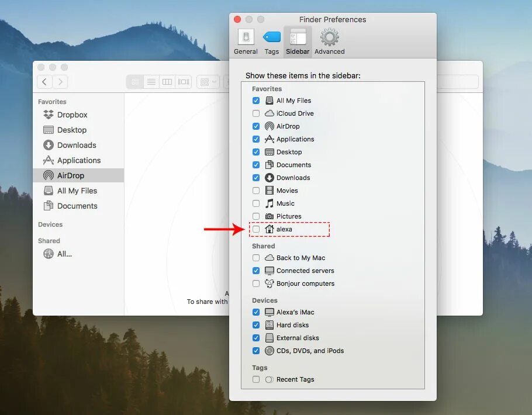Screen dimensions: 532x415
Task: Click the alexa home house icon
Action: click(270, 229)
